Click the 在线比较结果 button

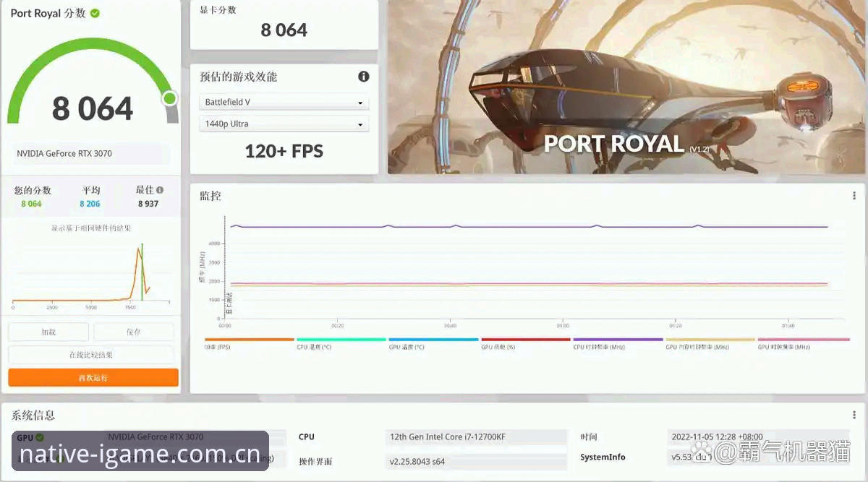pos(91,355)
